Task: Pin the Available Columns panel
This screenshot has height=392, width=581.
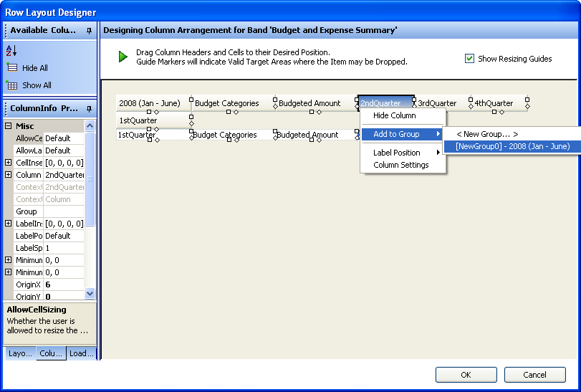Action: 89,30
